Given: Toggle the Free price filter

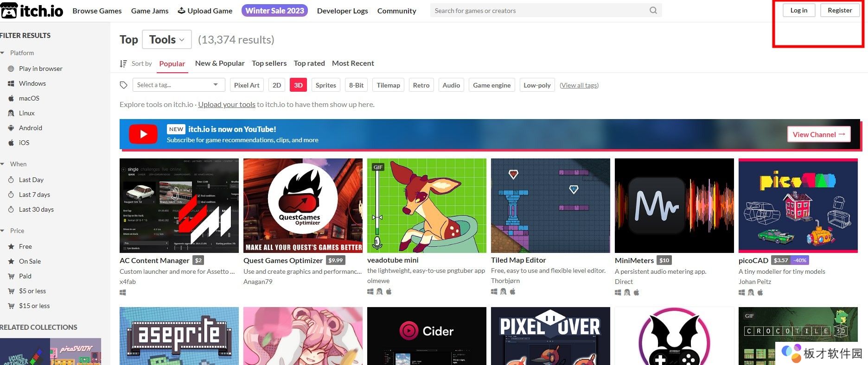Looking at the screenshot, I should pos(25,246).
